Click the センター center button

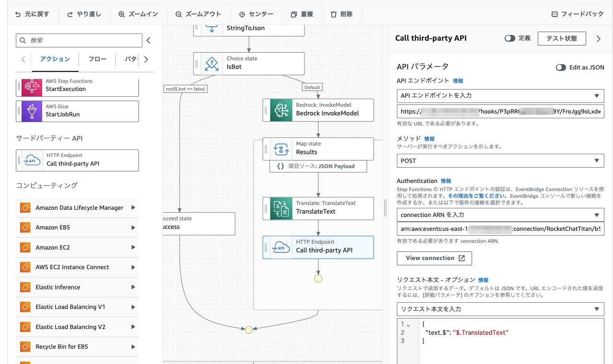pyautogui.click(x=256, y=14)
